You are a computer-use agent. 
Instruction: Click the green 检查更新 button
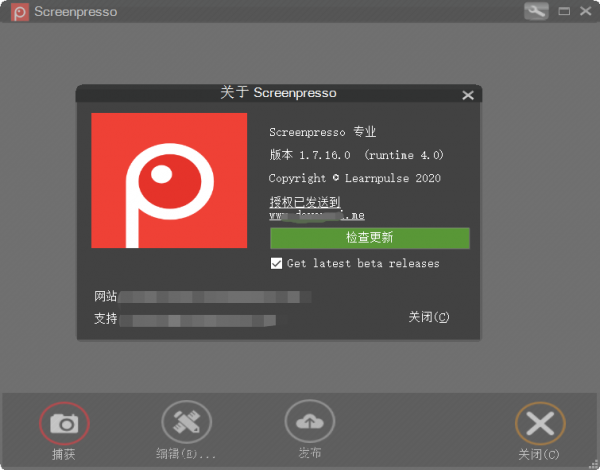[x=370, y=238]
